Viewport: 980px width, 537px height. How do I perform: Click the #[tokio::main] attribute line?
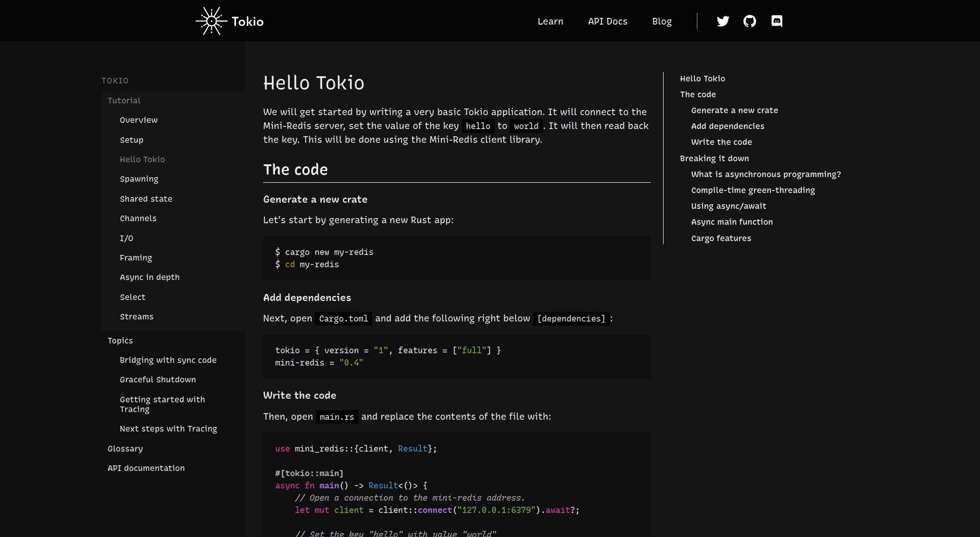click(x=309, y=473)
